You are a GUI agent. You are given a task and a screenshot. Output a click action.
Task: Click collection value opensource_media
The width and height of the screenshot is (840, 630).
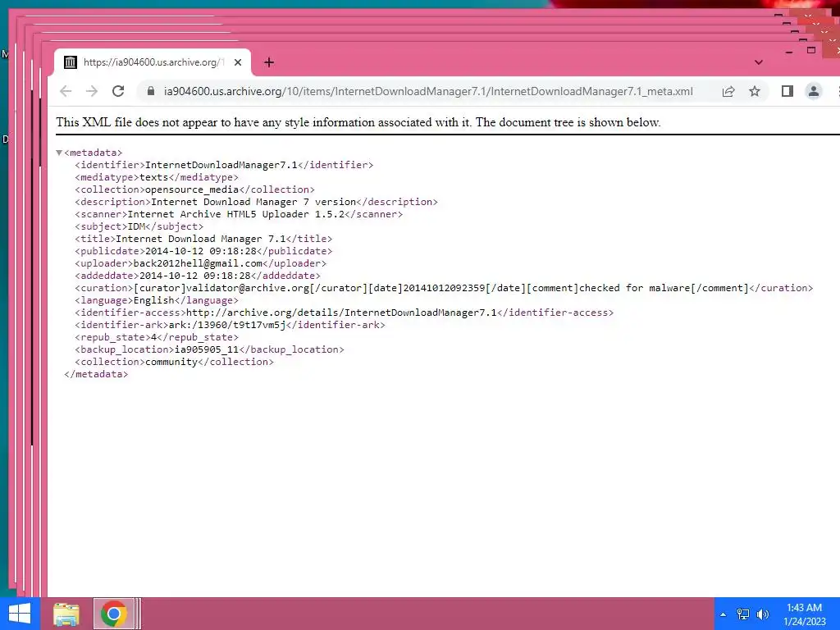(192, 189)
